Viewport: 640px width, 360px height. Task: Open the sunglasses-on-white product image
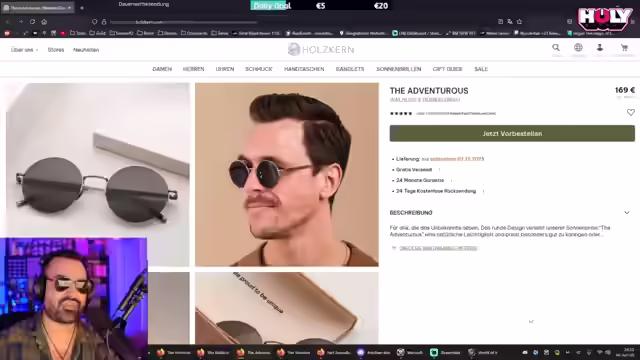point(98,160)
